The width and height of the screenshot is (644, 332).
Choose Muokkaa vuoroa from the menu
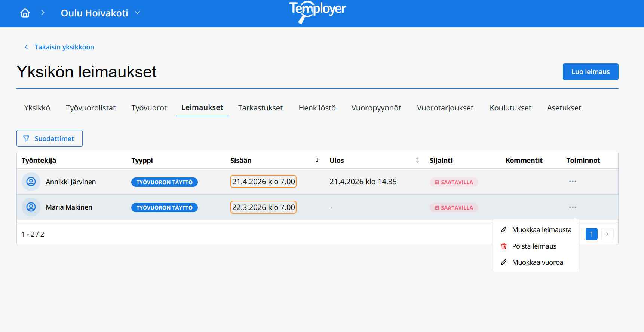tap(536, 262)
